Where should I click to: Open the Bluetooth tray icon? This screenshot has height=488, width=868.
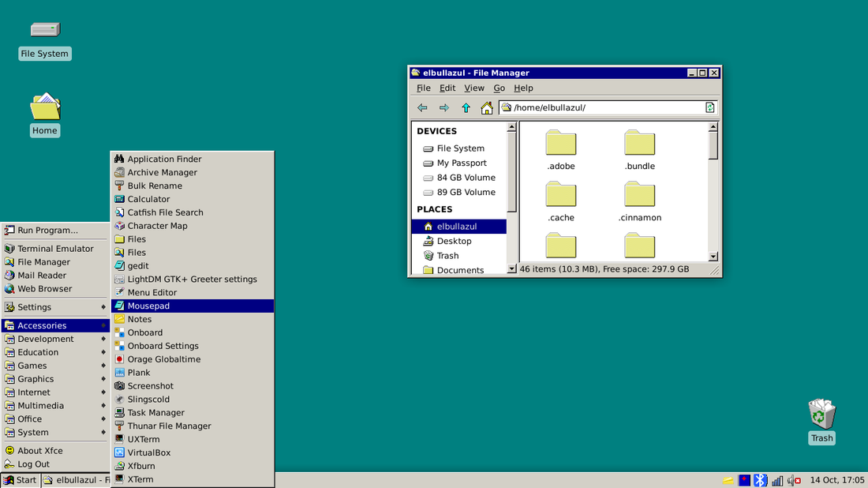(x=760, y=479)
